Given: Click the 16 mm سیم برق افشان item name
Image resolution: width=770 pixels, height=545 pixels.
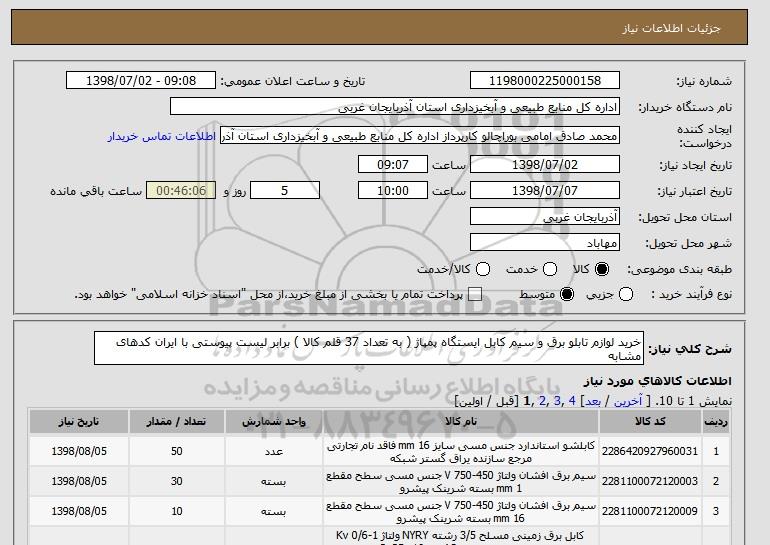Looking at the screenshot, I should tap(461, 512).
